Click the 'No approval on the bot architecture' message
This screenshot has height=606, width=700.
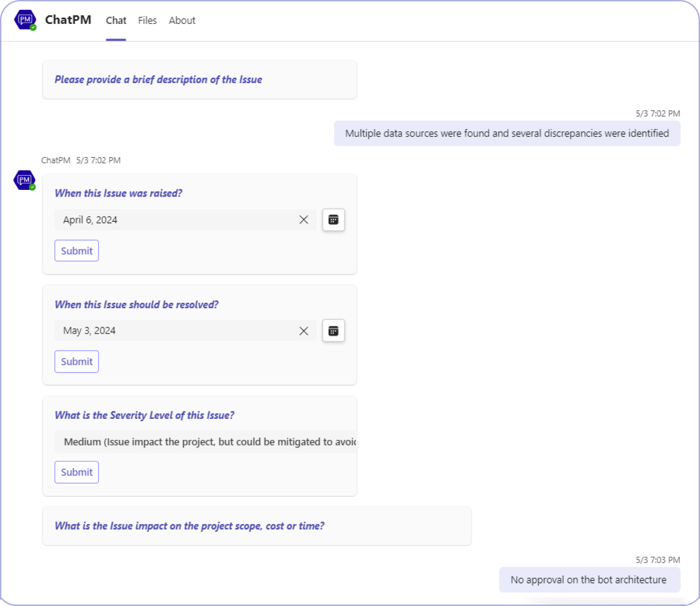tap(589, 579)
